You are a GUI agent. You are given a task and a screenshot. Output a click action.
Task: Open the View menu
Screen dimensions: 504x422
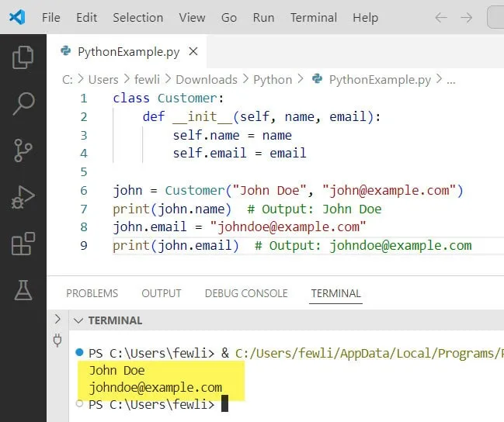click(x=192, y=17)
